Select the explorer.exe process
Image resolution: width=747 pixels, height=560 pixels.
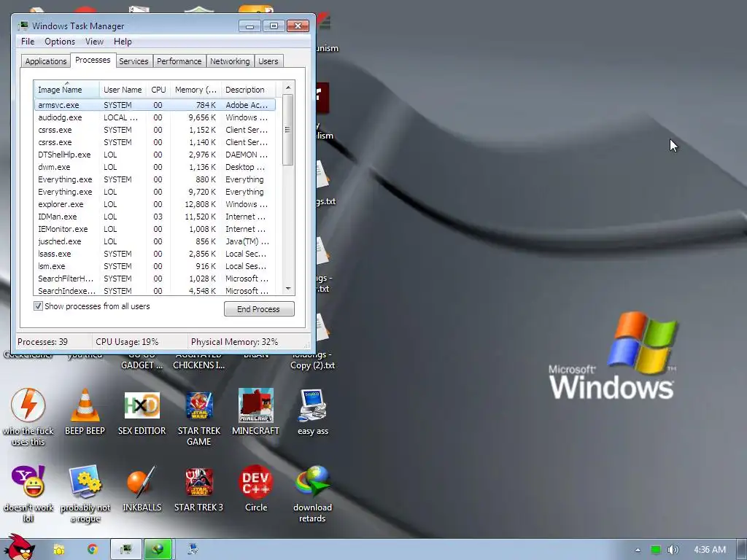155,204
